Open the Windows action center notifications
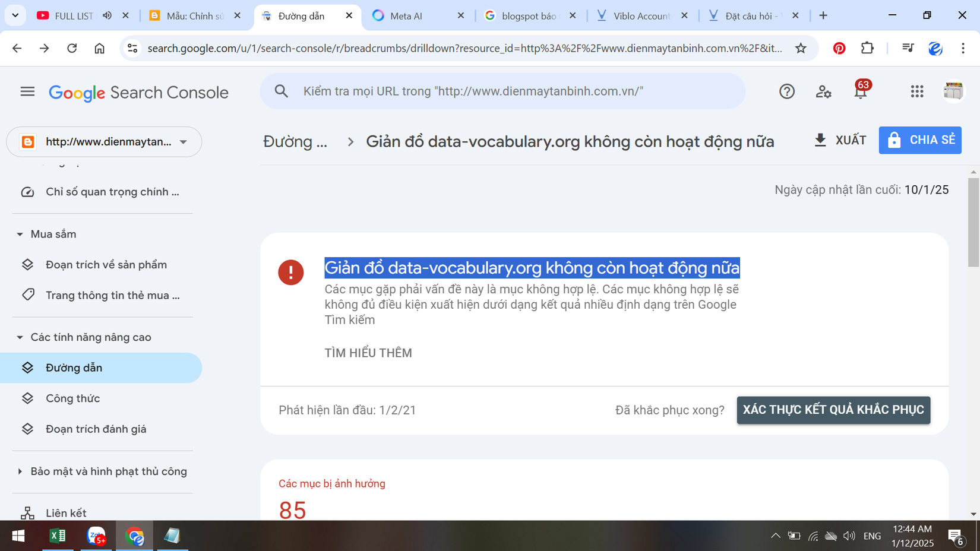Viewport: 980px width, 551px height. [x=956, y=537]
